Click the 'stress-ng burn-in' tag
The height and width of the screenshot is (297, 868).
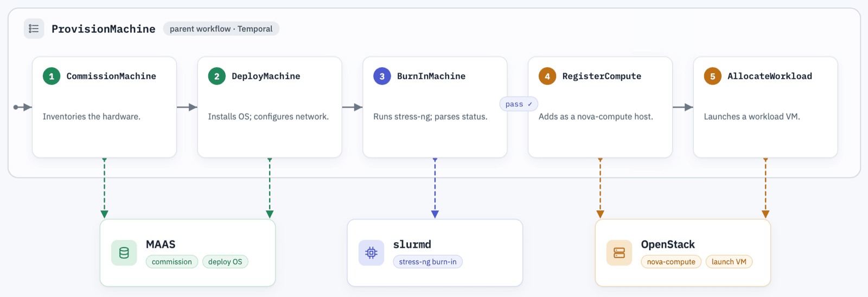tap(427, 262)
